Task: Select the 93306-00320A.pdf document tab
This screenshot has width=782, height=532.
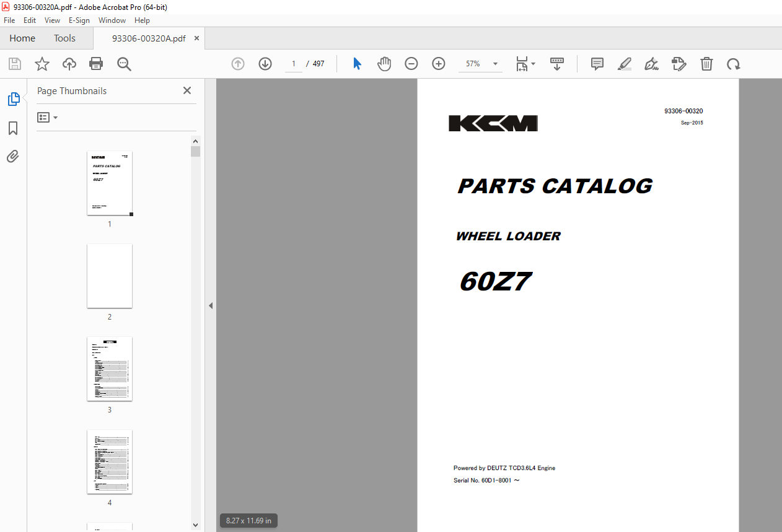Action: point(149,38)
